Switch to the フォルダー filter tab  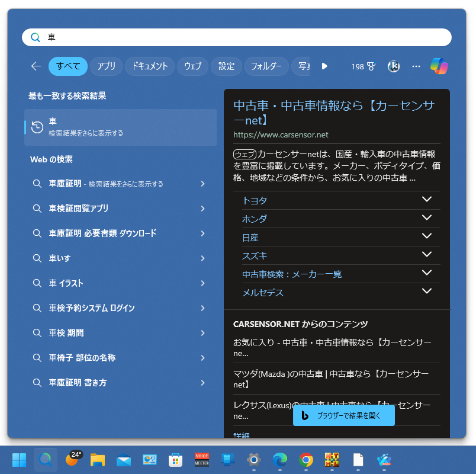coord(266,66)
